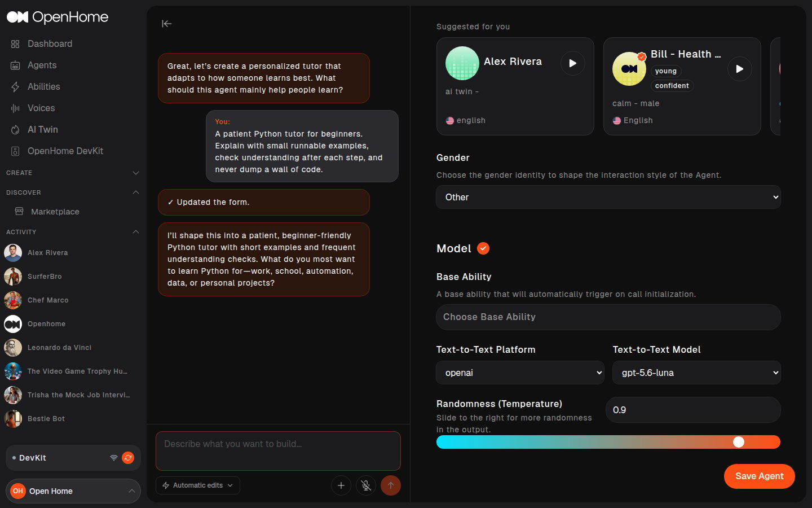Screen dimensions: 812x508
Task: Click the temperature slider handle
Action: 739,442
